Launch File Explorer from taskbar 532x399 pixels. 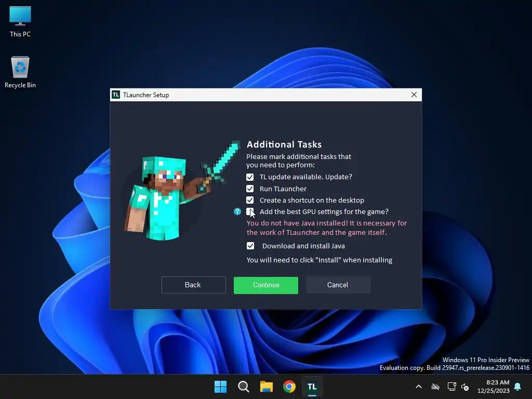tap(267, 387)
